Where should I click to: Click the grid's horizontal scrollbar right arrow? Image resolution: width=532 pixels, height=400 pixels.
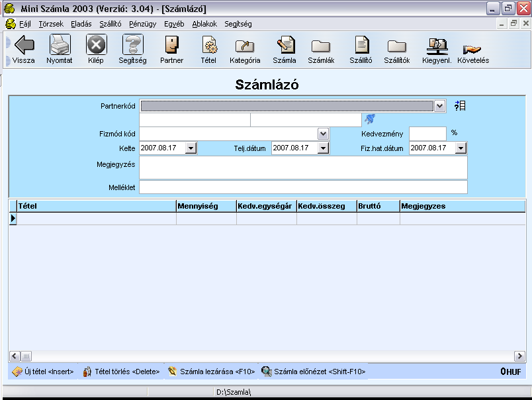tap(519, 356)
